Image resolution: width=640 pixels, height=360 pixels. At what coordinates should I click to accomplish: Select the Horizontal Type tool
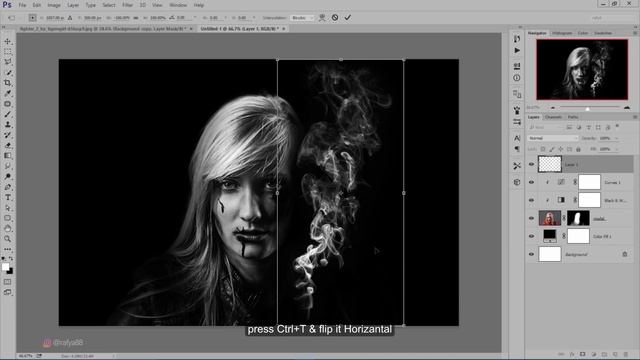[x=8, y=198]
